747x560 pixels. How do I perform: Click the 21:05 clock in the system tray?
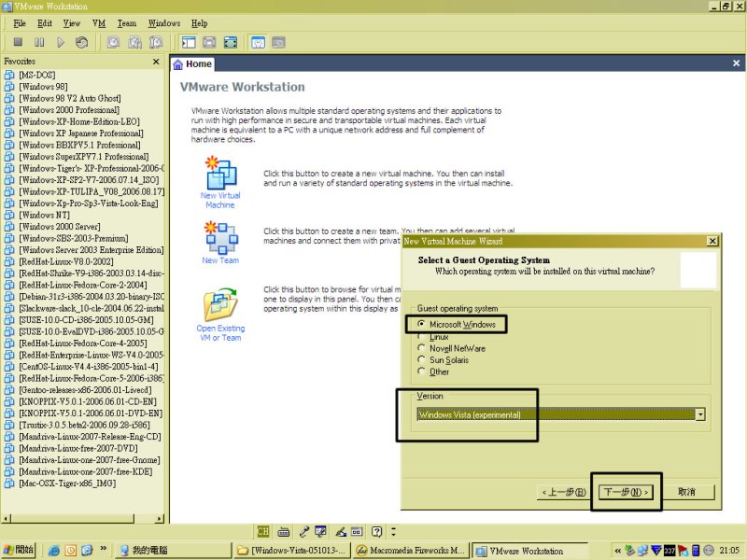click(x=730, y=551)
